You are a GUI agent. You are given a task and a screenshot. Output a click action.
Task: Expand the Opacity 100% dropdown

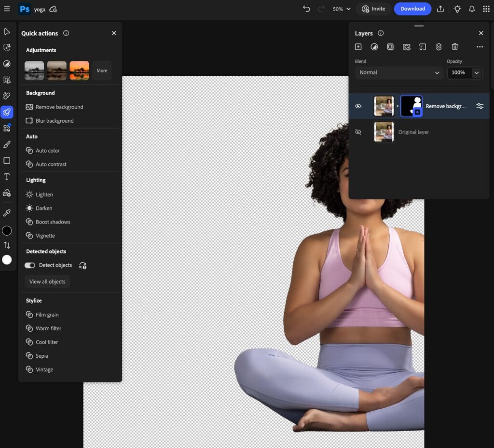pos(477,72)
